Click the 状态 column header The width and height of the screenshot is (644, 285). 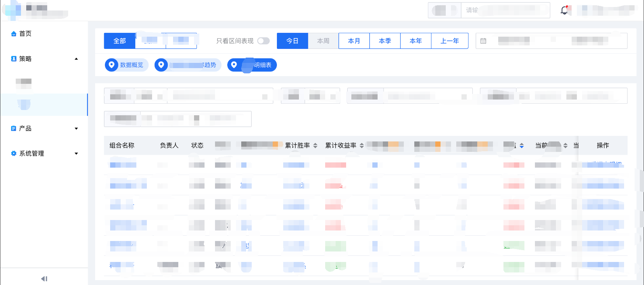[197, 145]
